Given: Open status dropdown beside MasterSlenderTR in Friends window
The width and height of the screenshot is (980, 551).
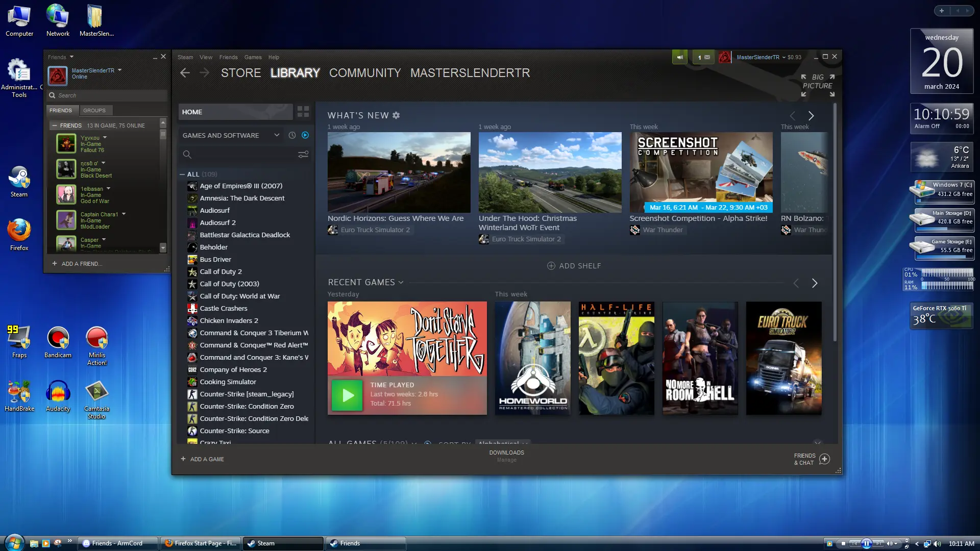Looking at the screenshot, I should [x=119, y=70].
